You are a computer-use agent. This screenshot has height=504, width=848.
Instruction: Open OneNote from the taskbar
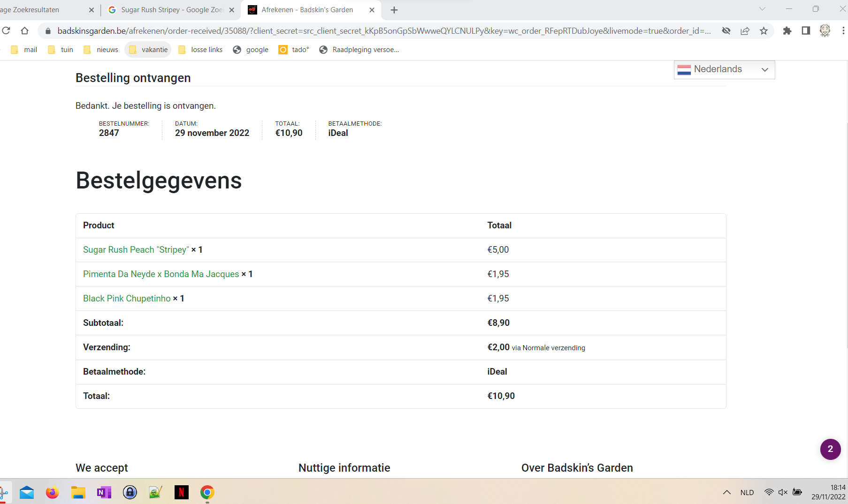(104, 492)
